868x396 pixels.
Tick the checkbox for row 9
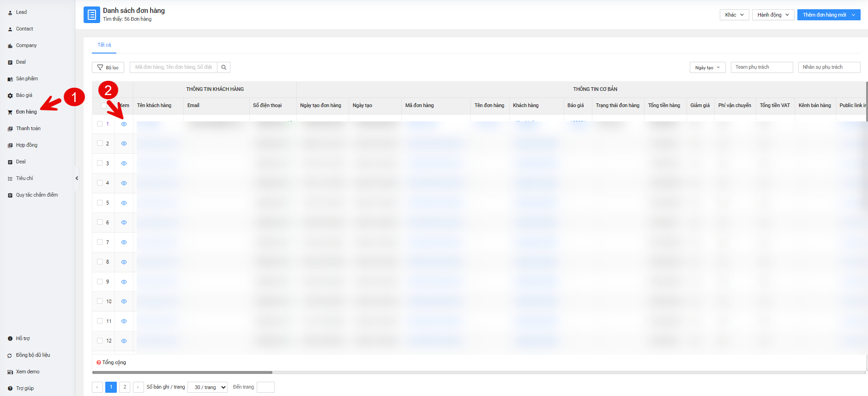tap(100, 282)
